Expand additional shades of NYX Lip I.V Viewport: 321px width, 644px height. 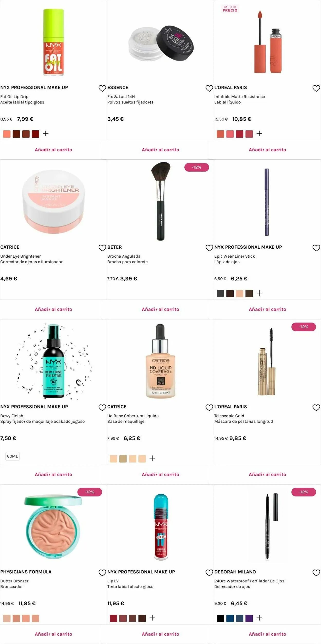[152, 618]
